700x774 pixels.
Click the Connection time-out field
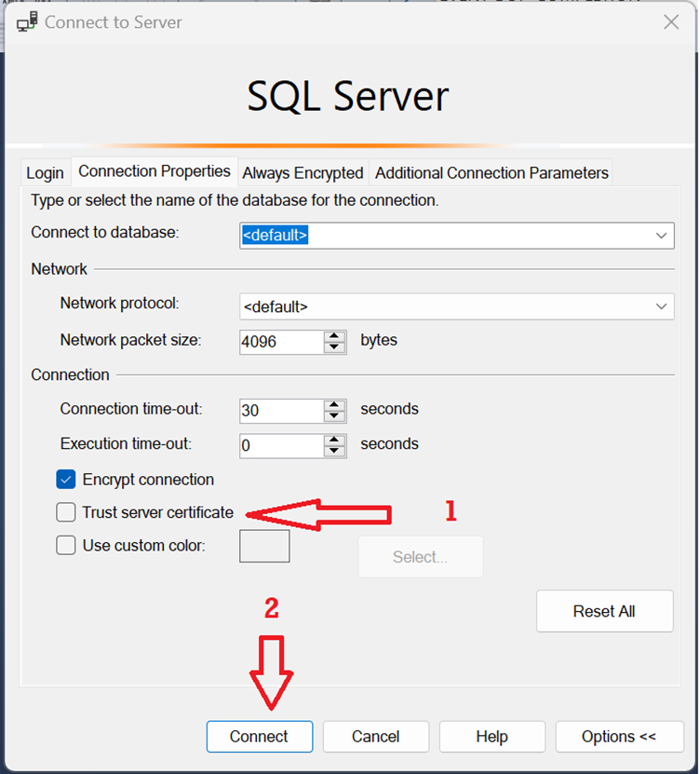click(x=282, y=411)
